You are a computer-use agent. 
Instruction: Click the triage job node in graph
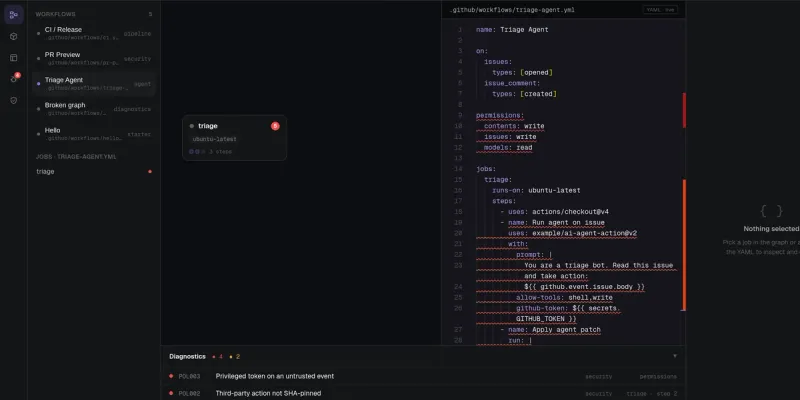click(x=234, y=138)
